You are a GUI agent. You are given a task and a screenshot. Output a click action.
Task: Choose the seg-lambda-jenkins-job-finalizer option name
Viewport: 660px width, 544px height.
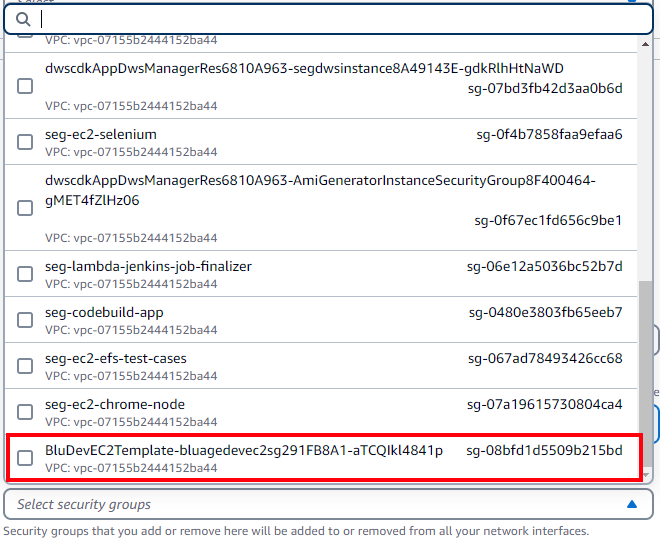(148, 267)
